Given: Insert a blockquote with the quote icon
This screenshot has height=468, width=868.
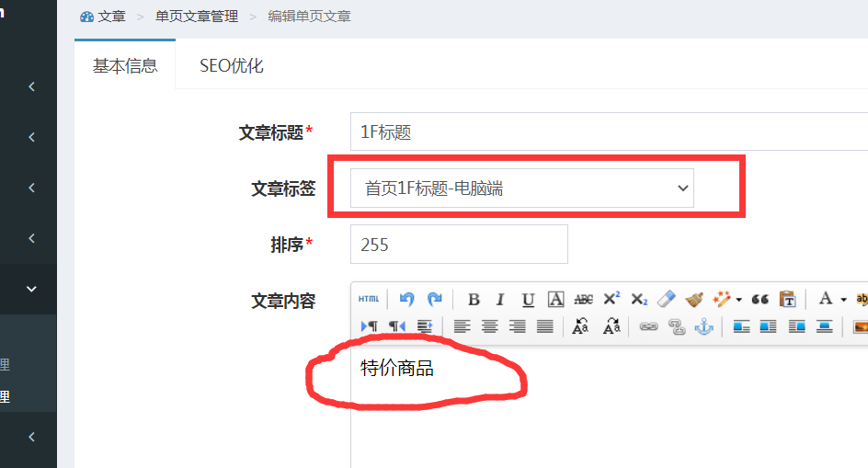Looking at the screenshot, I should click(759, 299).
